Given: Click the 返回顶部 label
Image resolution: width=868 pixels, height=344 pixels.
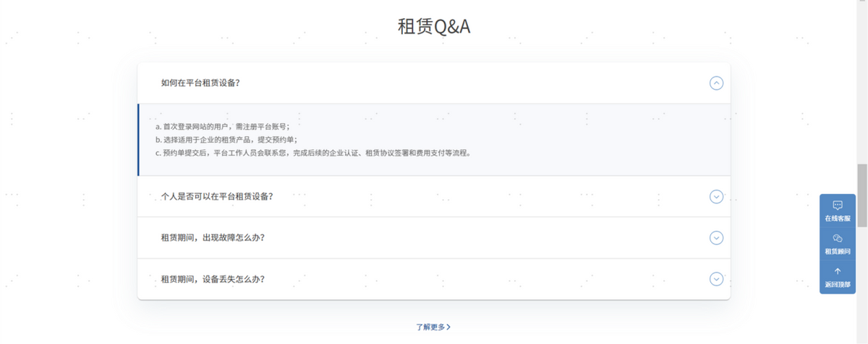Looking at the screenshot, I should point(838,284).
